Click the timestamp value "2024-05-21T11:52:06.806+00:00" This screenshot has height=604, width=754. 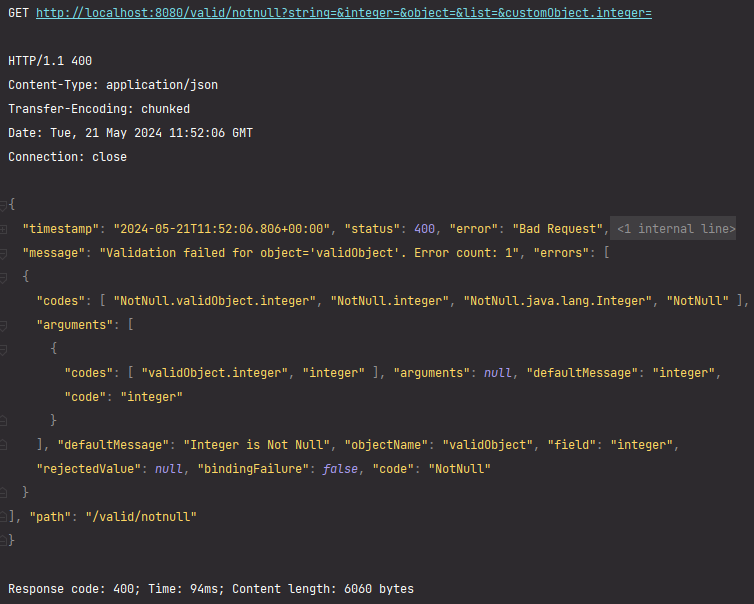(x=222, y=229)
